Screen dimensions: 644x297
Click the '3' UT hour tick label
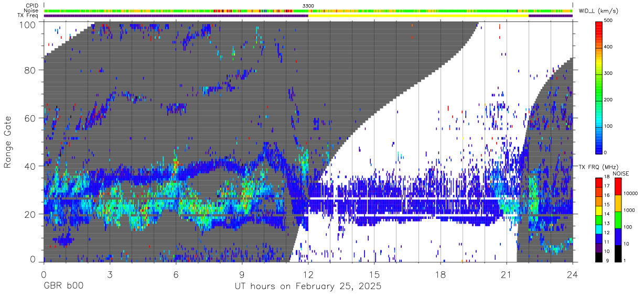click(110, 274)
